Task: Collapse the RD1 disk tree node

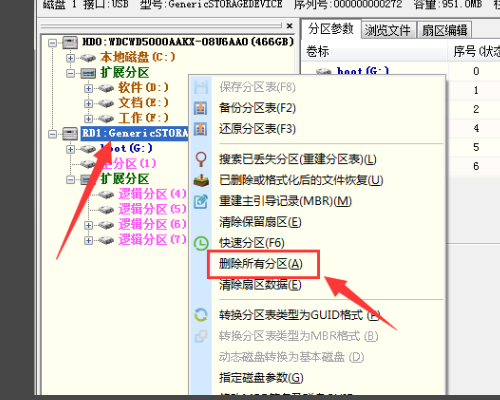Action: (52, 134)
